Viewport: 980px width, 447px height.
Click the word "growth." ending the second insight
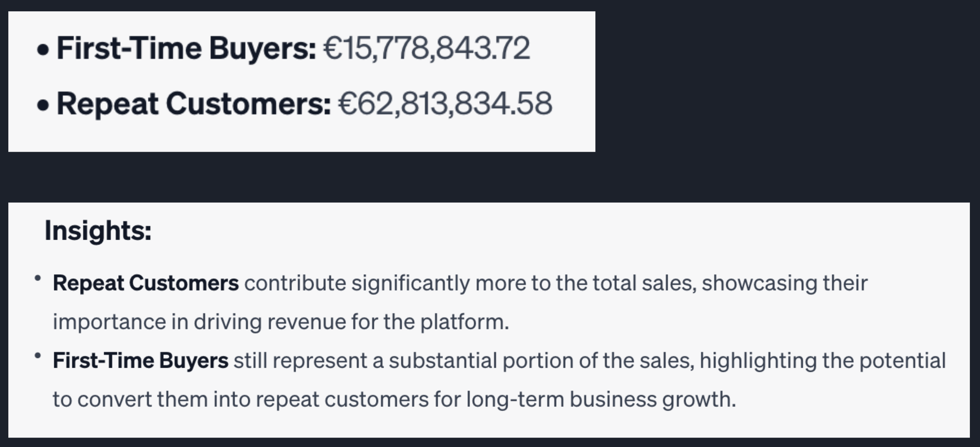pos(699,400)
